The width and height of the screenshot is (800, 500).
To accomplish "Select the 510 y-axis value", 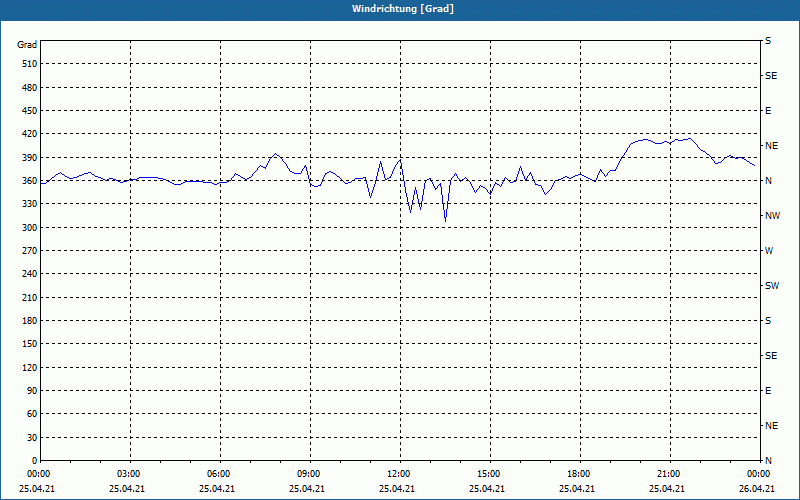I will pos(30,64).
